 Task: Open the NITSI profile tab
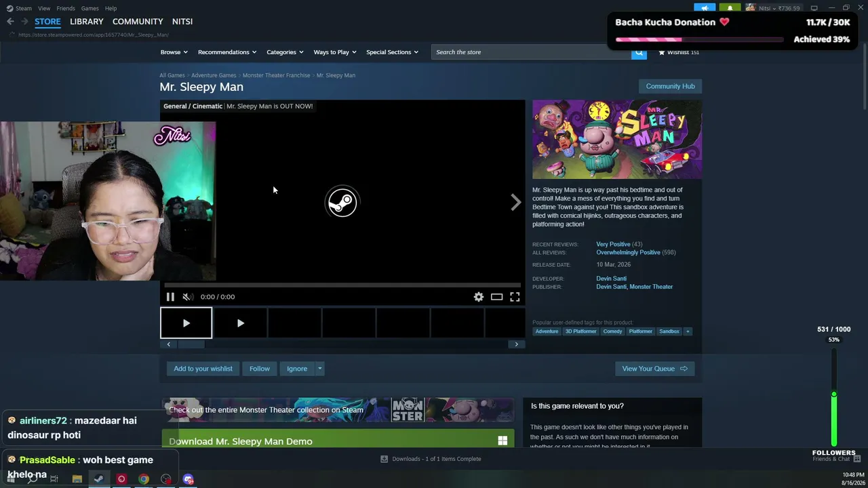coord(182,22)
